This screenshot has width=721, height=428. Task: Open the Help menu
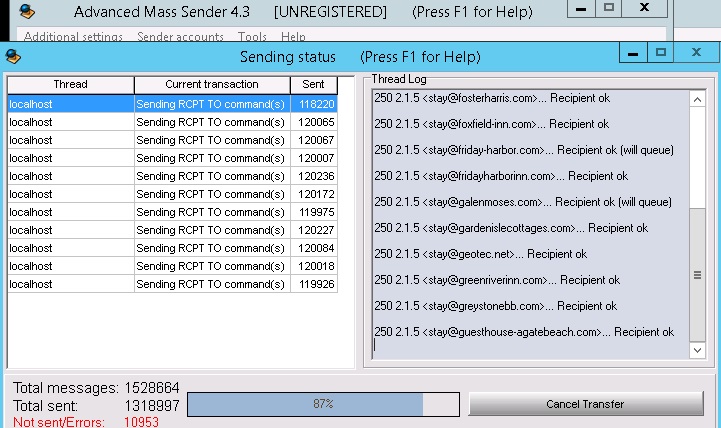tap(293, 36)
